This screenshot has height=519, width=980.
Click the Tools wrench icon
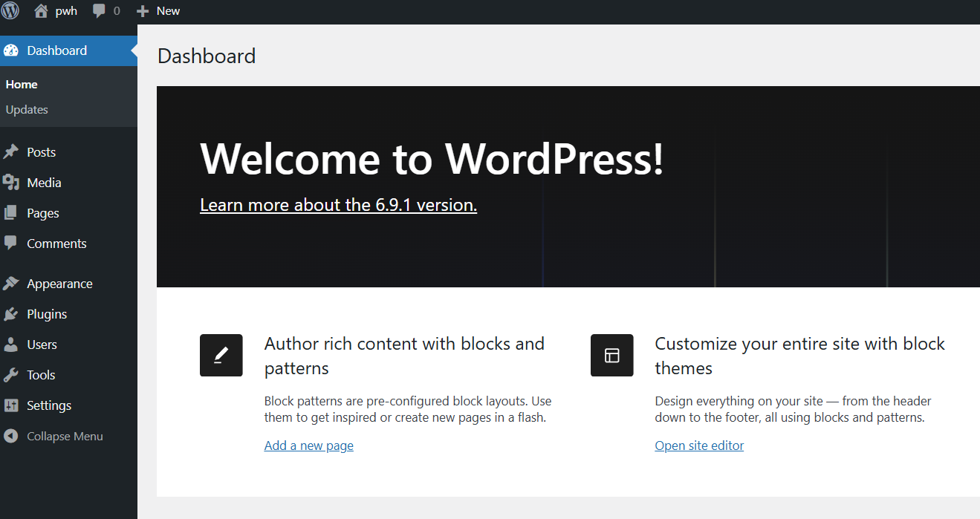click(11, 375)
